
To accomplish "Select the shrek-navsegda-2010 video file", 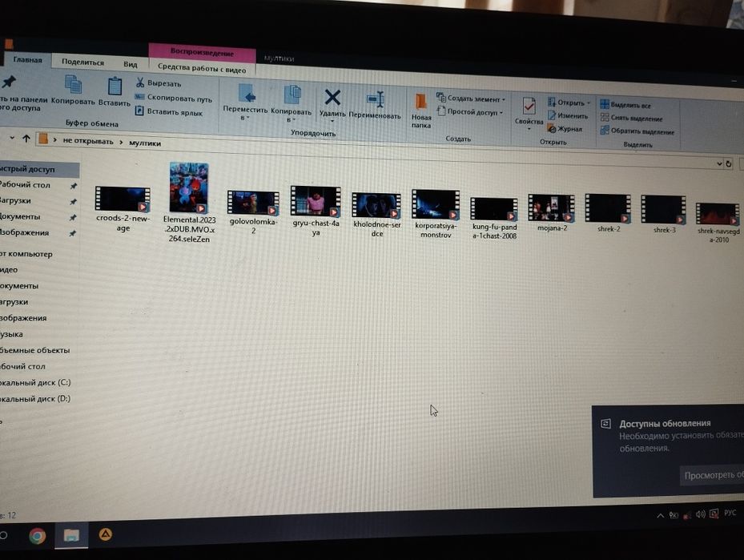I will (718, 223).
